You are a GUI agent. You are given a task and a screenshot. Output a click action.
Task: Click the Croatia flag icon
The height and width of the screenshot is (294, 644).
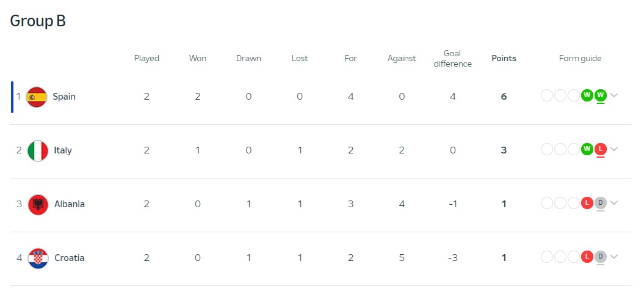pos(38,258)
